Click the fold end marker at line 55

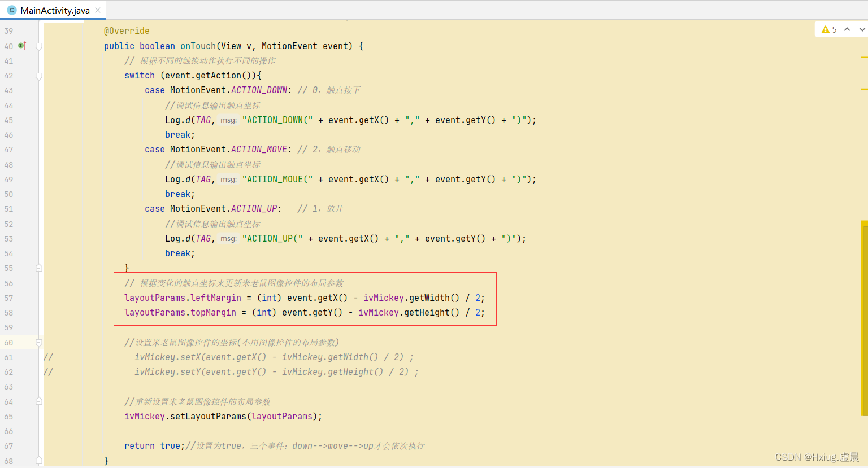tap(39, 268)
